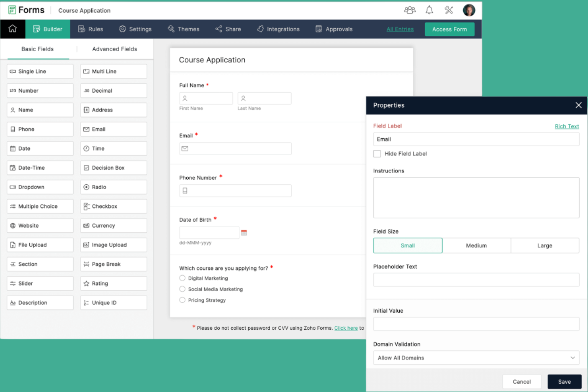Click the Zoho Forms logo
This screenshot has height=392, width=588.
point(26,10)
